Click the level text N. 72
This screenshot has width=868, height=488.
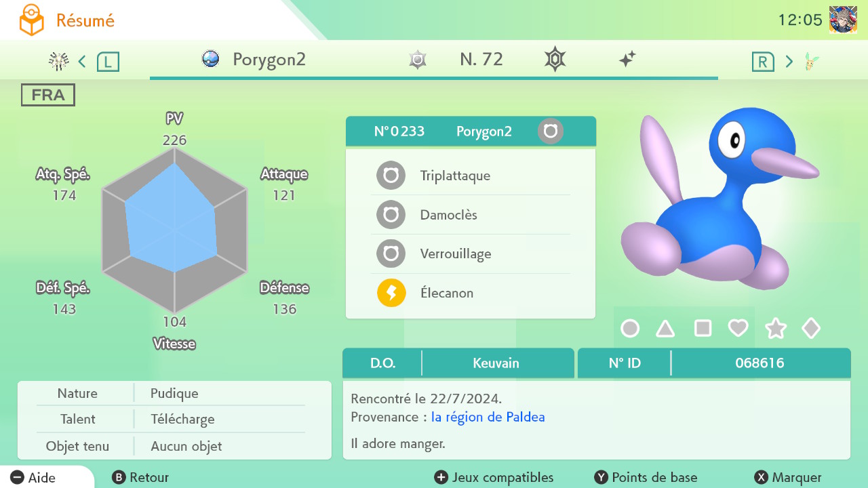click(x=481, y=60)
